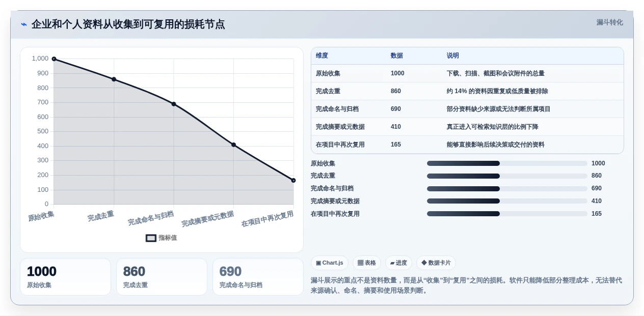Viewport: 644px width, 316px height.
Task: Click the 原始收集 cell in the table
Action: point(328,73)
